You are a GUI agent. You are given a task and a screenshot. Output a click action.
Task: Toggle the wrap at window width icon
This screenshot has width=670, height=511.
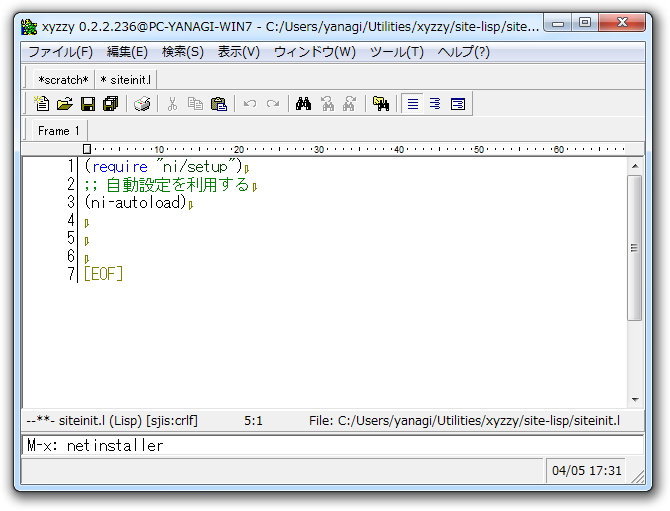(458, 104)
